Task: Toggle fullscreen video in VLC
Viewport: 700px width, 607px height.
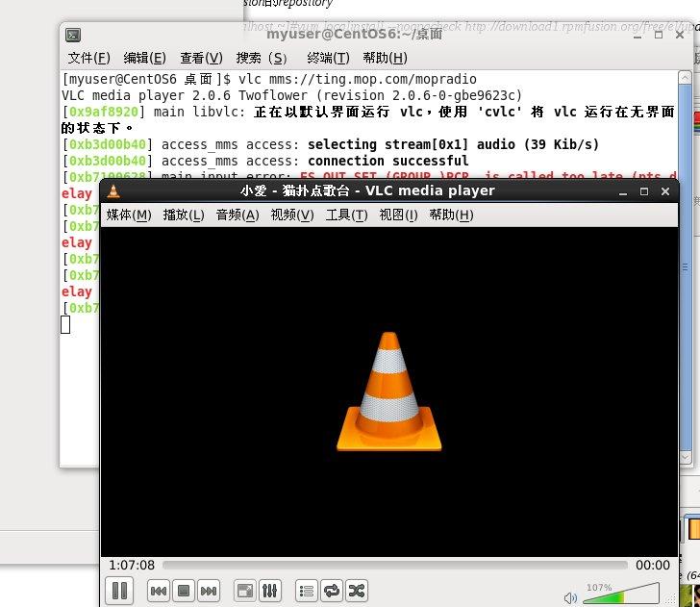Action: [x=244, y=592]
